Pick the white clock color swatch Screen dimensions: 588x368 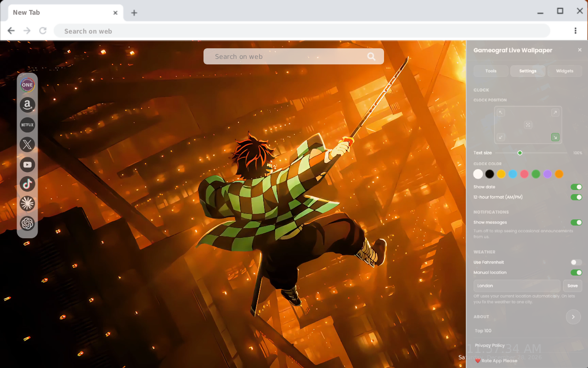[x=478, y=174]
